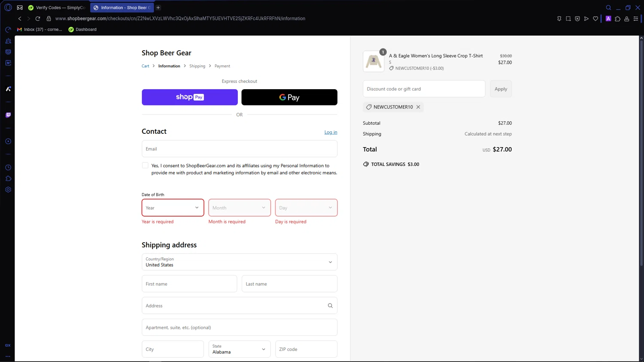Click the send/flow arrow icon in address bar
Viewport: 644px width, 362px height.
[x=586, y=18]
